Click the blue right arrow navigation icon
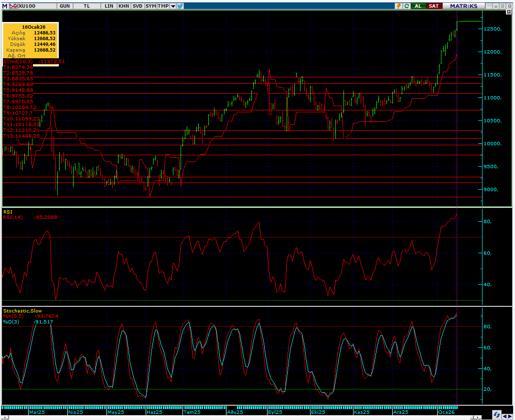The height and width of the screenshot is (420, 515). [510, 416]
